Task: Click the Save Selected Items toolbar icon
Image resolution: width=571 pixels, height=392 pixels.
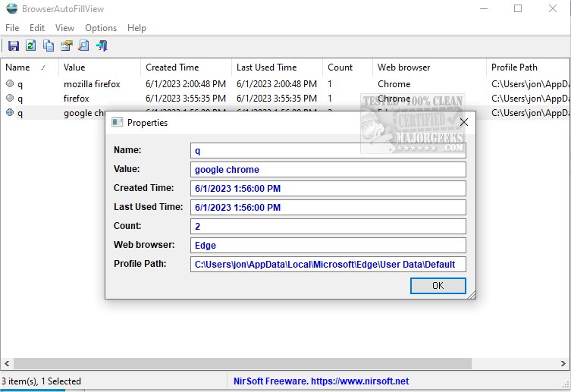Action: pos(14,45)
